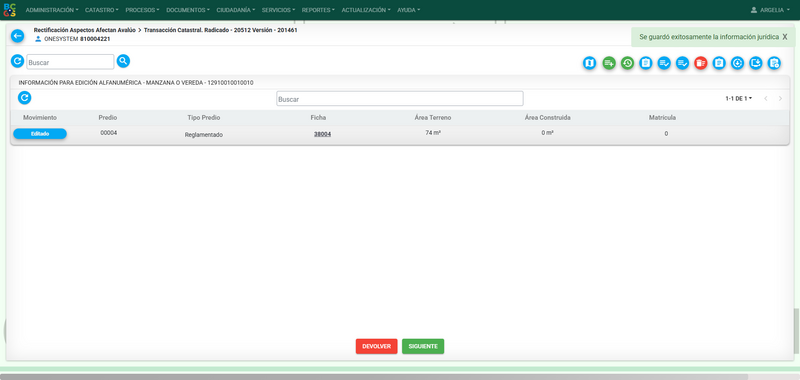Click the Tipo Predio column header
Screen dimensions: 800x380
pyautogui.click(x=204, y=118)
